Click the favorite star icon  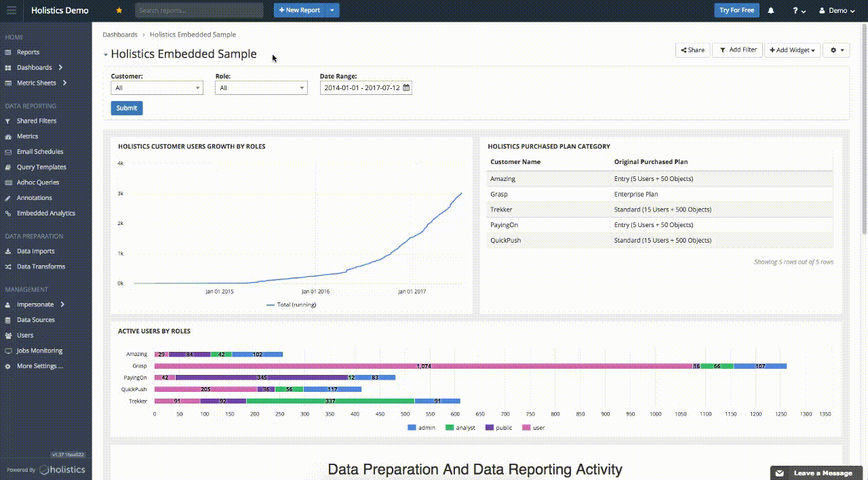point(119,10)
